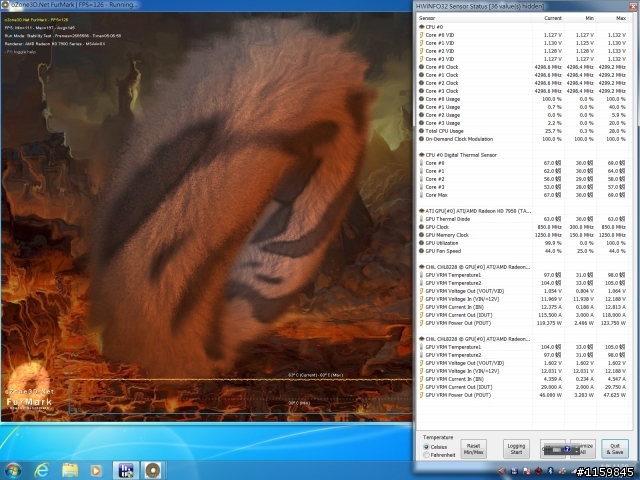
Task: Select GPU VRM Temperature1 row reading 104.0
Action: [522, 347]
